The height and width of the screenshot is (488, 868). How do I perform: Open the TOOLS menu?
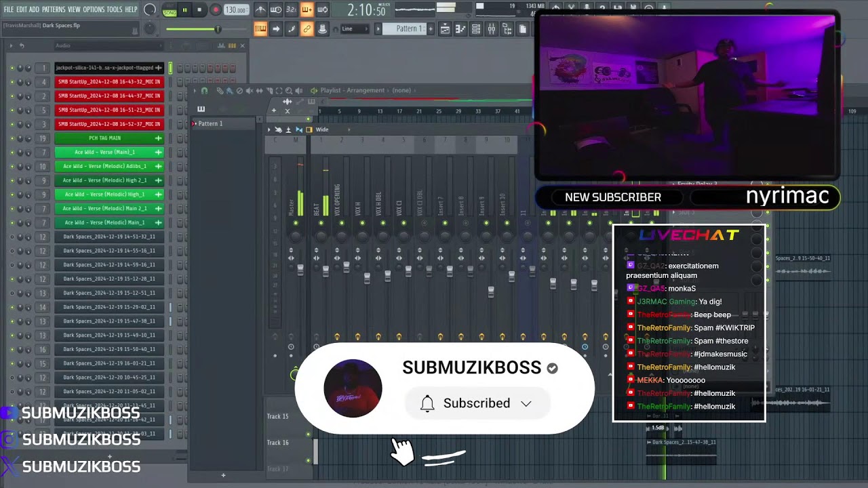pos(115,9)
